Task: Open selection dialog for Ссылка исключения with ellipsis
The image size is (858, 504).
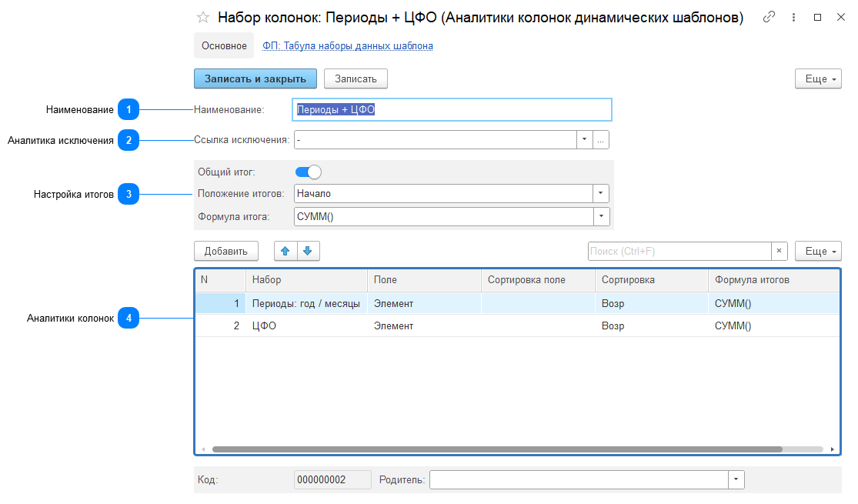Action: [600, 140]
